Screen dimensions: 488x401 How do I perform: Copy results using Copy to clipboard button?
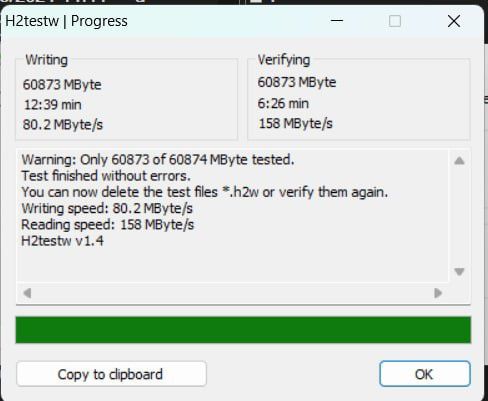[111, 374]
